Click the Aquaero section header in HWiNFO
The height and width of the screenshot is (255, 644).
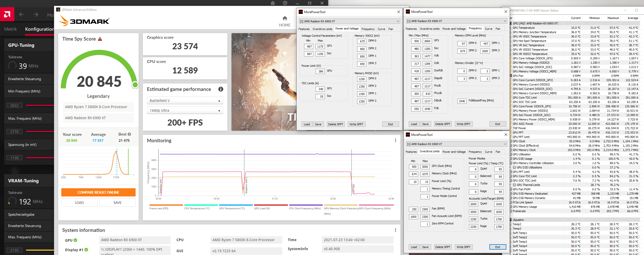click(575, 220)
